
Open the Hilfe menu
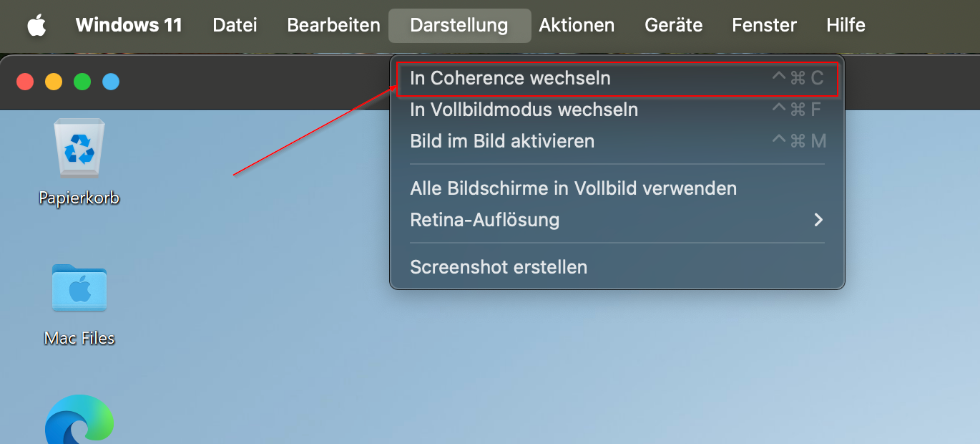point(846,25)
